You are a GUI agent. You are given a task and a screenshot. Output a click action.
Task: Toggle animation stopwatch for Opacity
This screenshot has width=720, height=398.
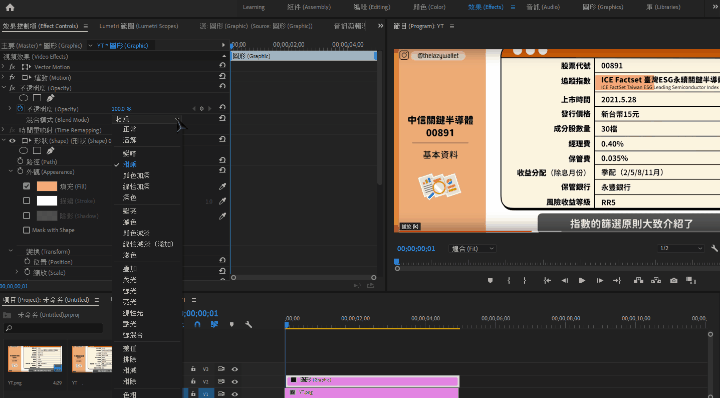(20, 109)
